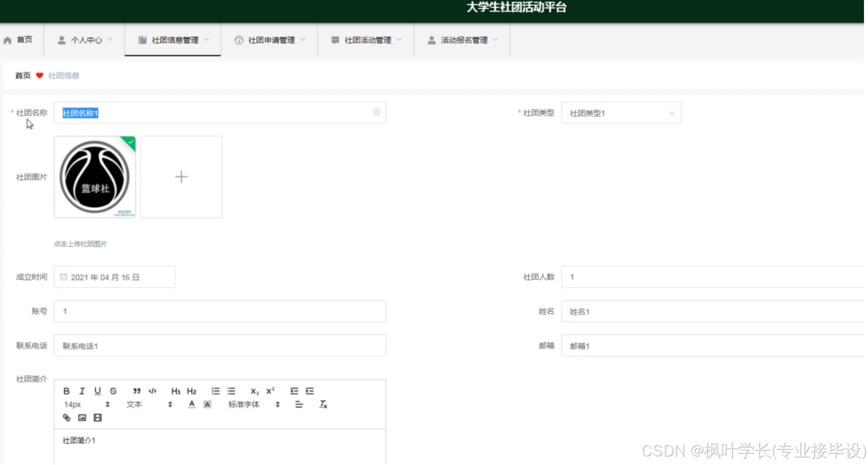
Task: Focus the 邮箱 input field
Action: point(713,346)
